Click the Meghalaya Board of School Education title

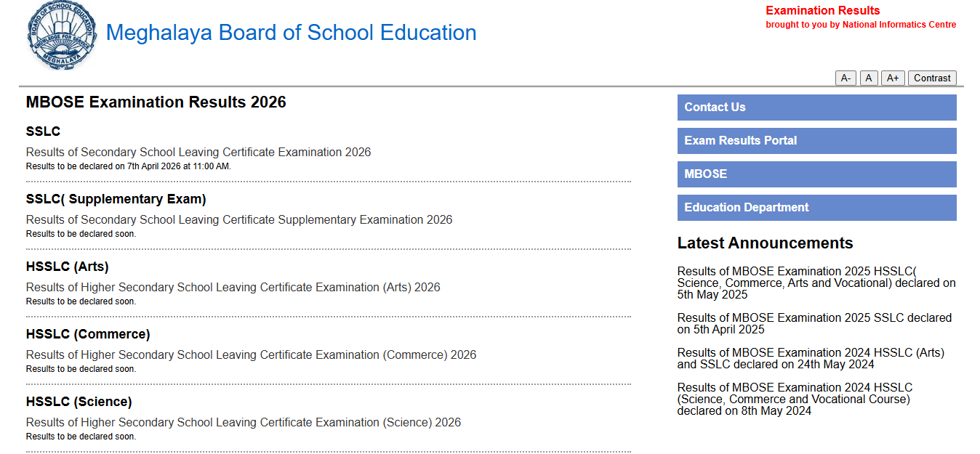point(291,33)
